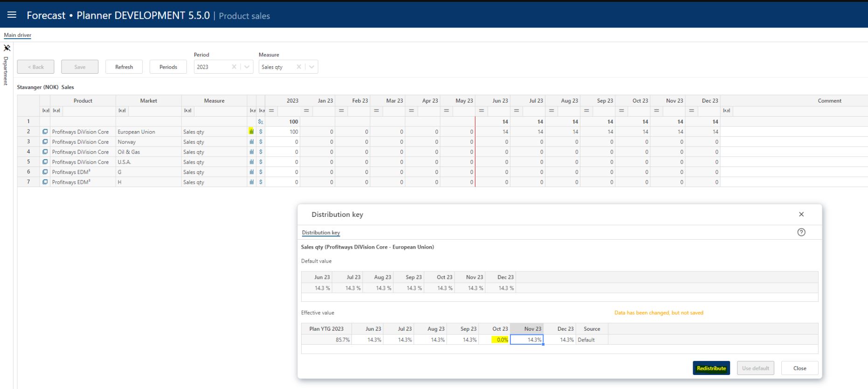Image resolution: width=868 pixels, height=389 pixels.
Task: Click the Source cell showing Default
Action: pos(592,340)
